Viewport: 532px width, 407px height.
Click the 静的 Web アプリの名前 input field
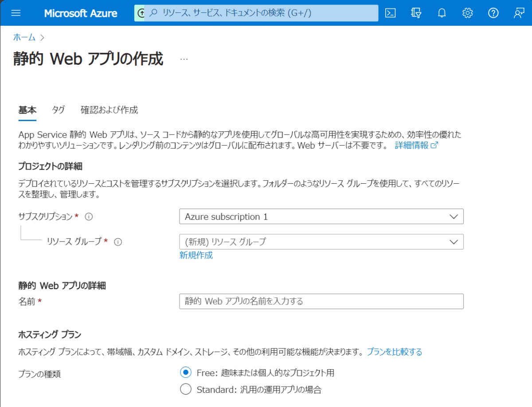tap(321, 301)
